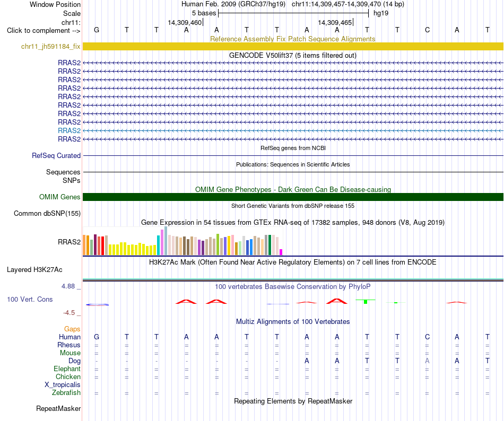Open the H3K27Ac Mark ENCODE track title

pos(292,262)
